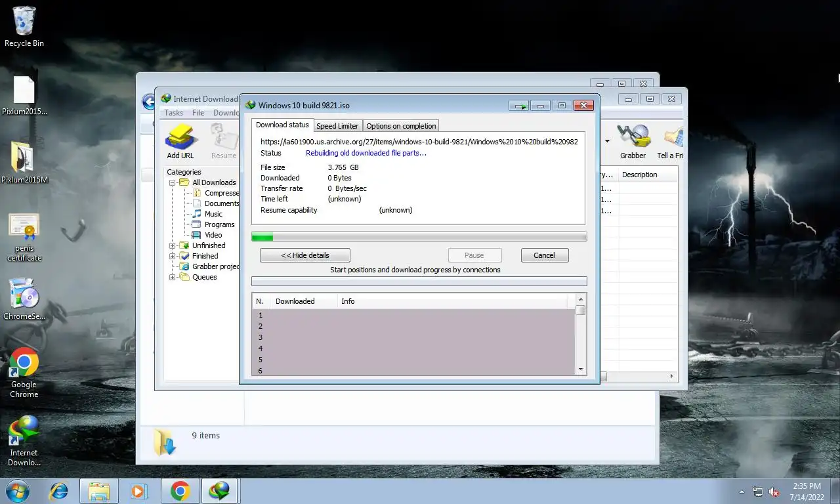Click Internet Explorer in the taskbar
Screen dimensions: 840x504
click(59, 491)
